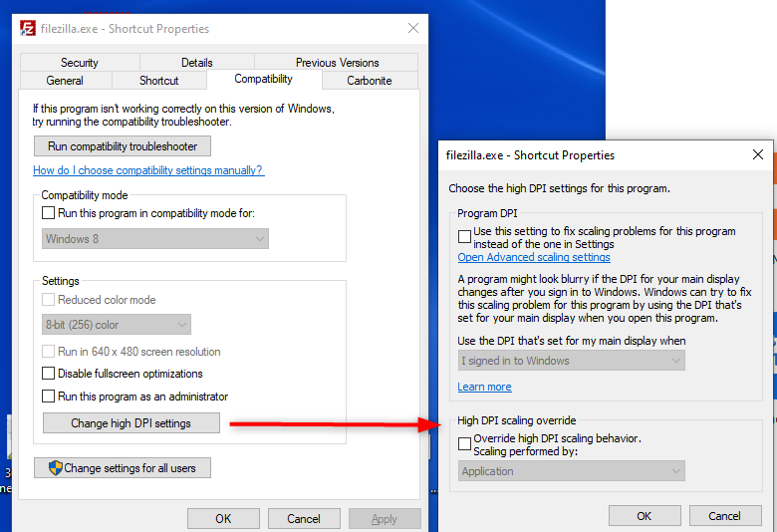Close the Compatibility properties window
The image size is (777, 532).
[413, 28]
